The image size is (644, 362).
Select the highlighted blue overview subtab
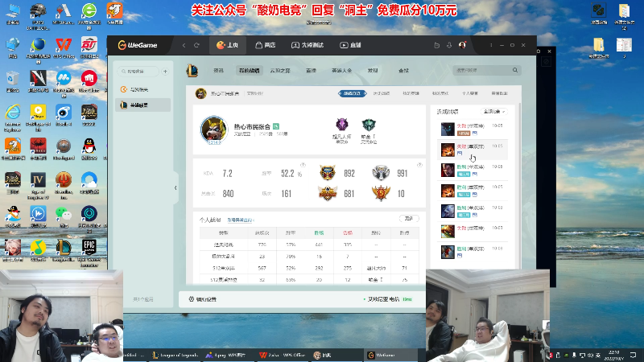(352, 93)
